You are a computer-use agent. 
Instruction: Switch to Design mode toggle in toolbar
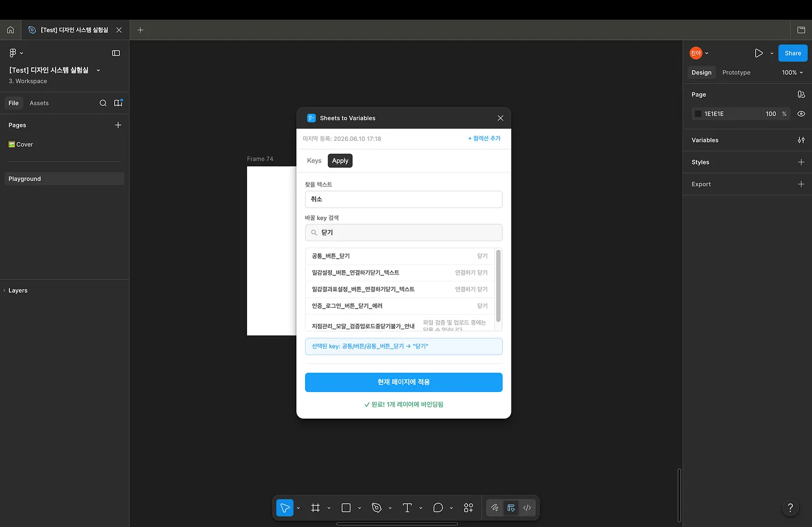[x=511, y=508]
